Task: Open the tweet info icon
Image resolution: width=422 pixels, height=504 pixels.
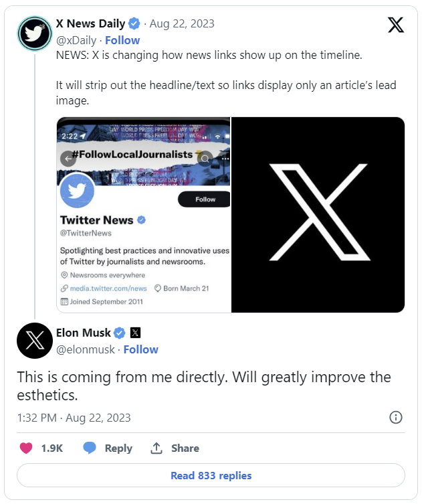Action: (396, 418)
